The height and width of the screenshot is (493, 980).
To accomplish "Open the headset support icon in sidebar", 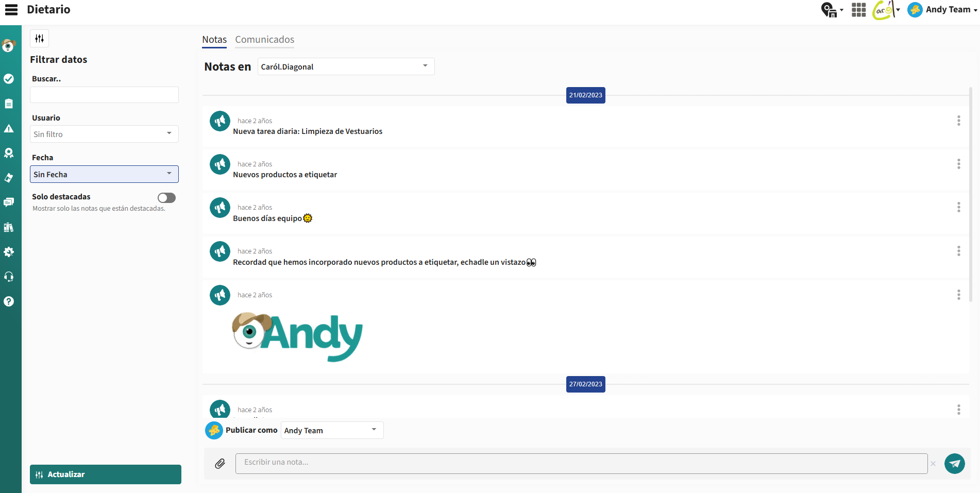I will click(9, 277).
